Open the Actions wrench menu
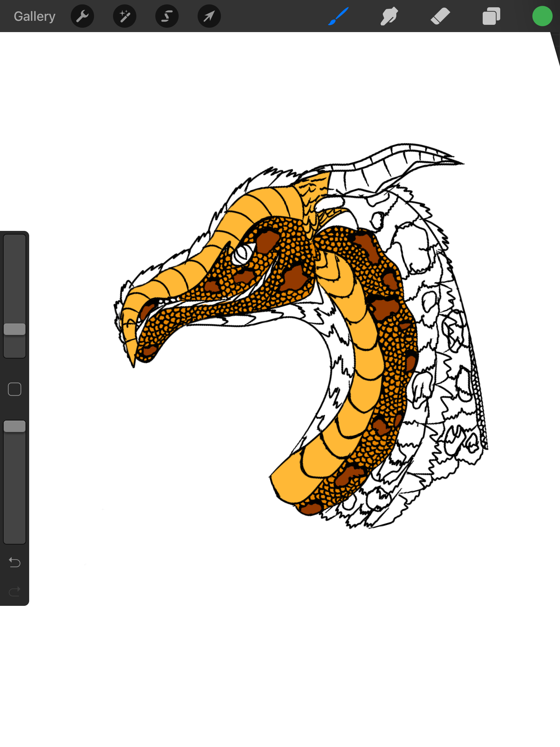560x747 pixels. 82,16
